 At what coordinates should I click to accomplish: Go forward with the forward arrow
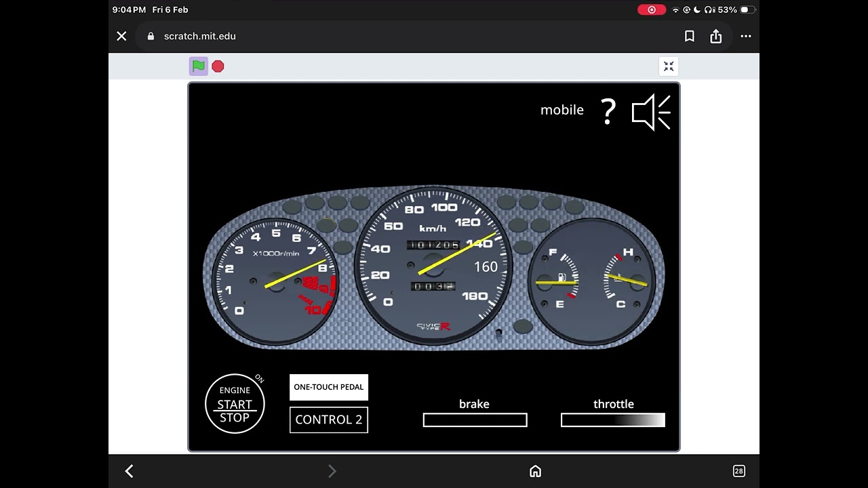point(332,471)
